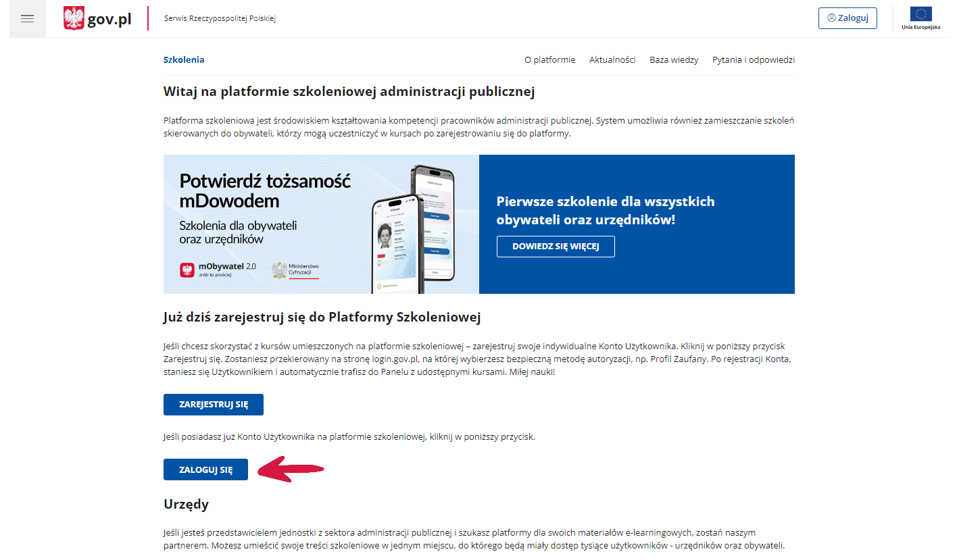Click the Pierwsze szkolenie headline in blue panel
Image resolution: width=957 pixels, height=560 pixels.
[x=605, y=210]
